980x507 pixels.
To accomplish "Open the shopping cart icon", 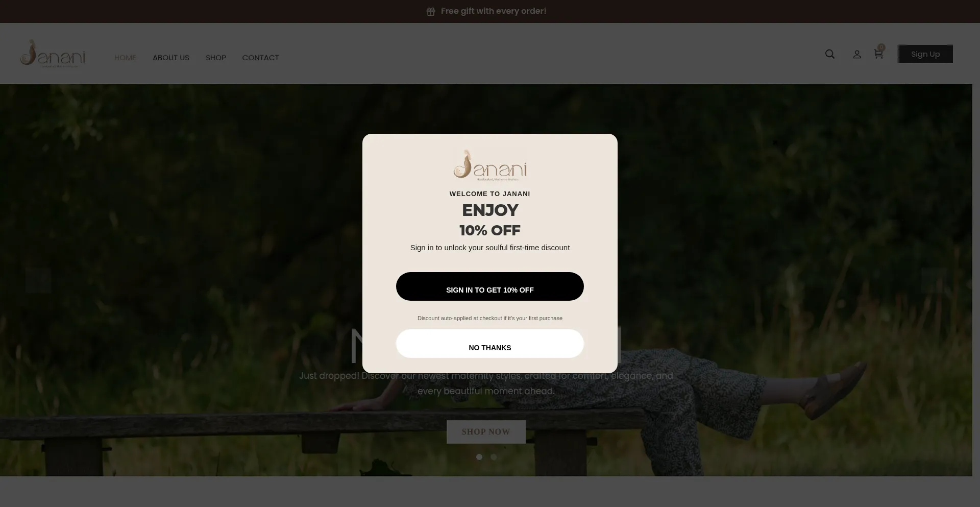I will click(878, 54).
